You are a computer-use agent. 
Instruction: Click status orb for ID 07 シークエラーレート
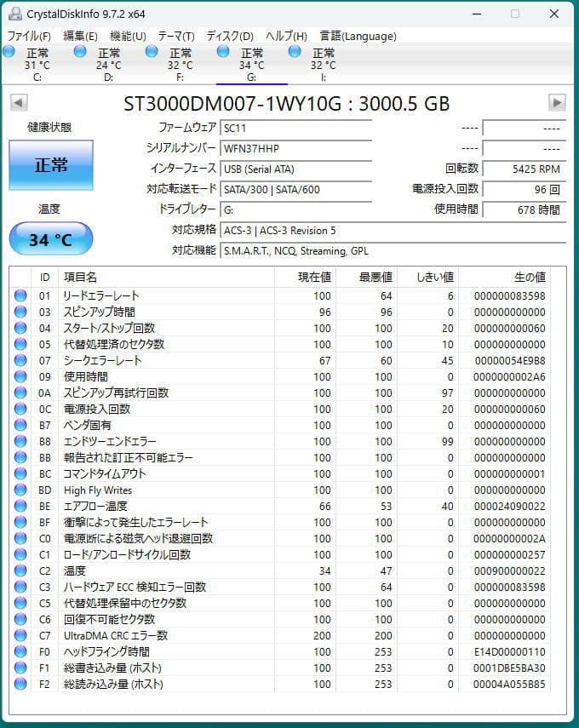point(20,360)
